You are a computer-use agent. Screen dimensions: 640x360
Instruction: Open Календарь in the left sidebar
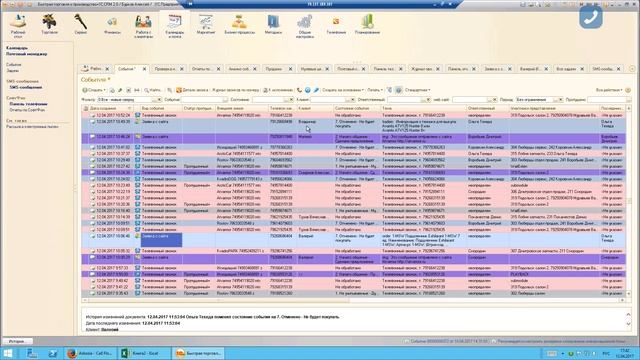(17, 48)
